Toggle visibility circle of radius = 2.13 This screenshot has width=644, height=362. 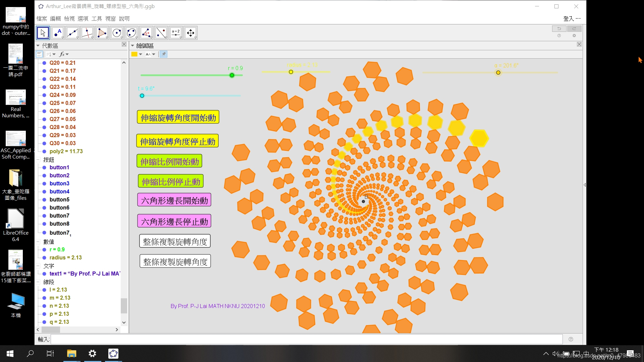click(44, 258)
